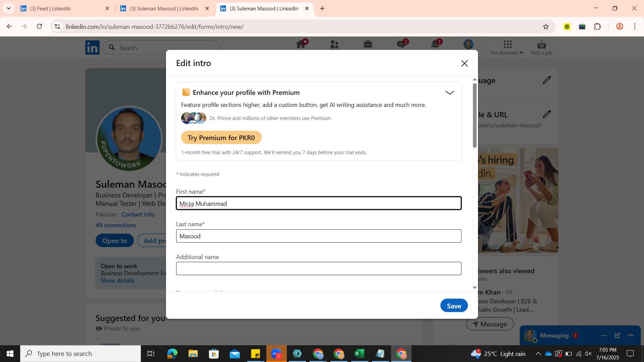Open Notifications bell icon
Screen dimensions: 644x362
(435, 44)
